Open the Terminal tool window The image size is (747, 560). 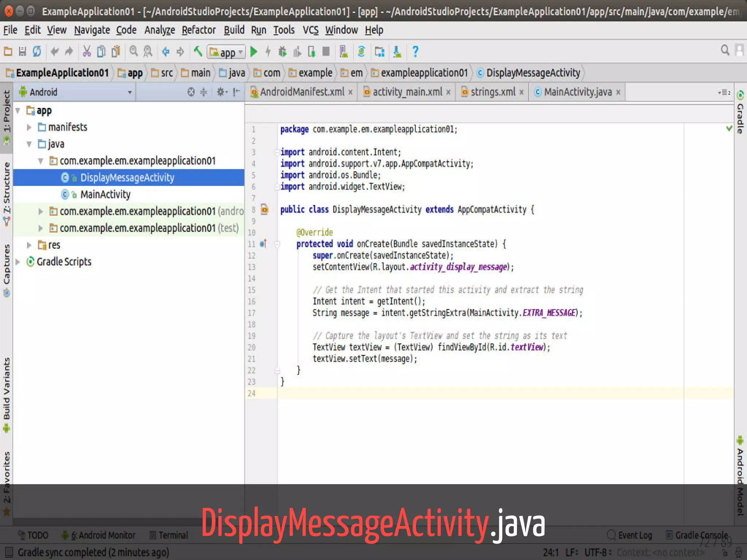click(169, 535)
